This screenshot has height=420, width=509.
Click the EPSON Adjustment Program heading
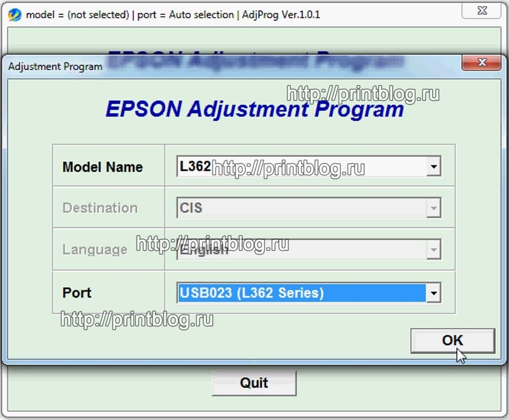tap(254, 109)
